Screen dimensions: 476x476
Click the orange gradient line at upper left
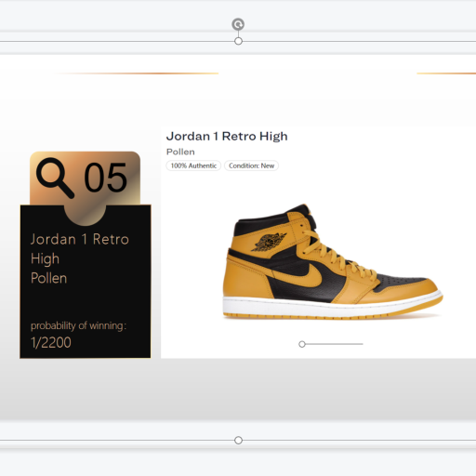pos(137,73)
